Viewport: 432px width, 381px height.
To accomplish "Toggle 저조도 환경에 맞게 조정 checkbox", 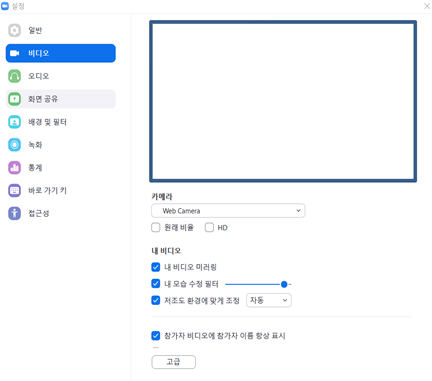I will [x=156, y=300].
